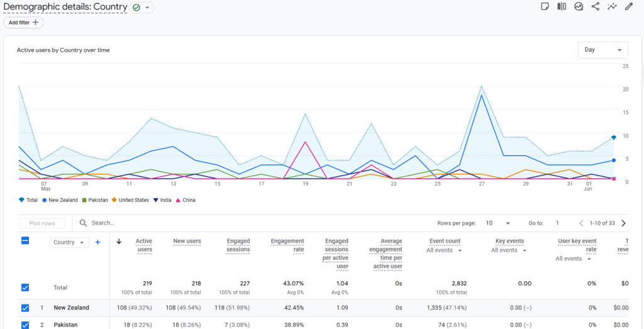Click the Total endpoint marker on chart
Screen dimensions: 644x329
614,138
